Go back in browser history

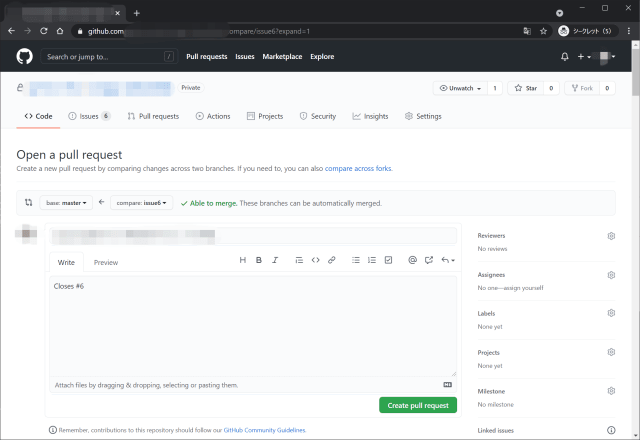(x=11, y=31)
